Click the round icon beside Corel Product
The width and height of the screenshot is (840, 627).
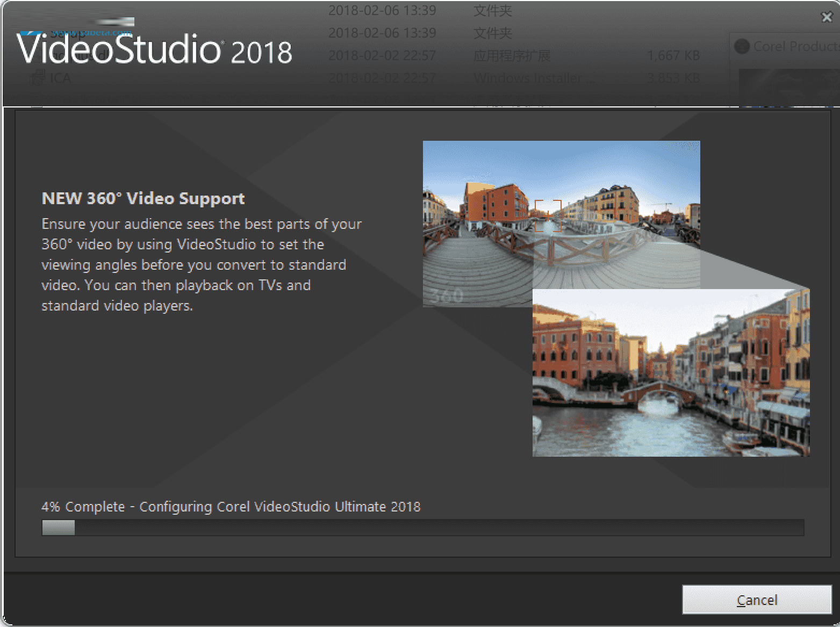point(742,46)
